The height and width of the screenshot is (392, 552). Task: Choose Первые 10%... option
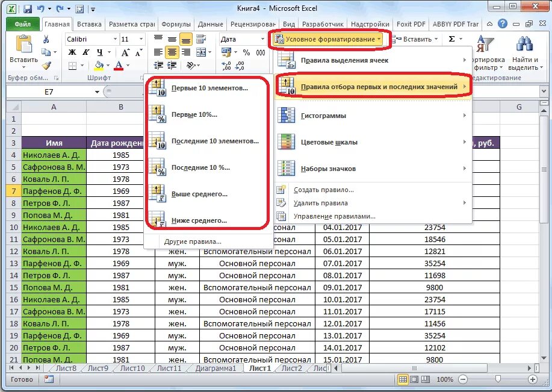click(208, 114)
